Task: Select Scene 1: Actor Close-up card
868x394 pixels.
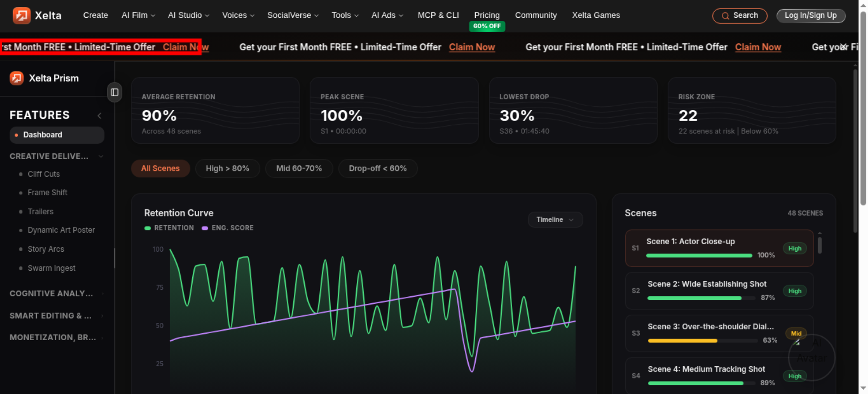Action: tap(719, 248)
